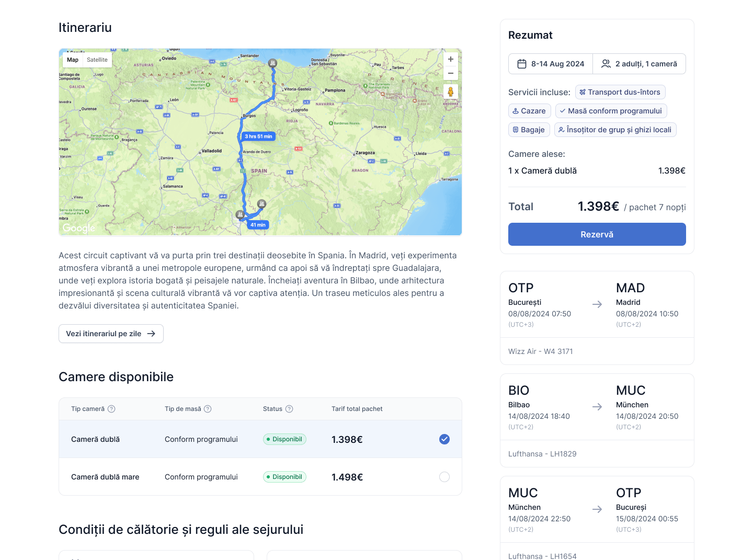Select the Cameră dublă mare radio option
This screenshot has width=753, height=560.
(x=444, y=477)
